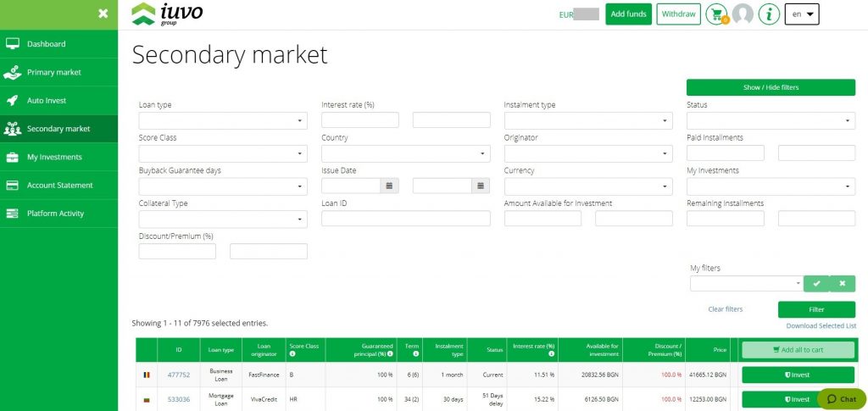Open the information circle icon
Screen dimensions: 868x411
tap(769, 14)
